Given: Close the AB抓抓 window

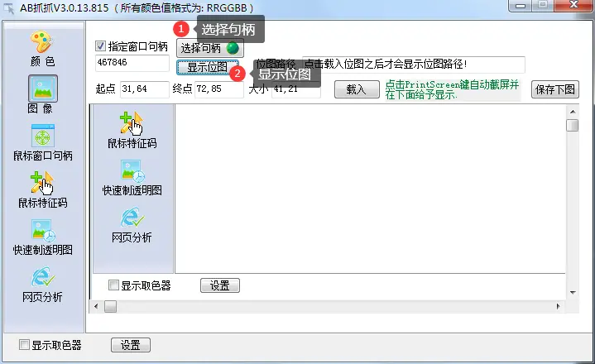Looking at the screenshot, I should [x=574, y=5].
